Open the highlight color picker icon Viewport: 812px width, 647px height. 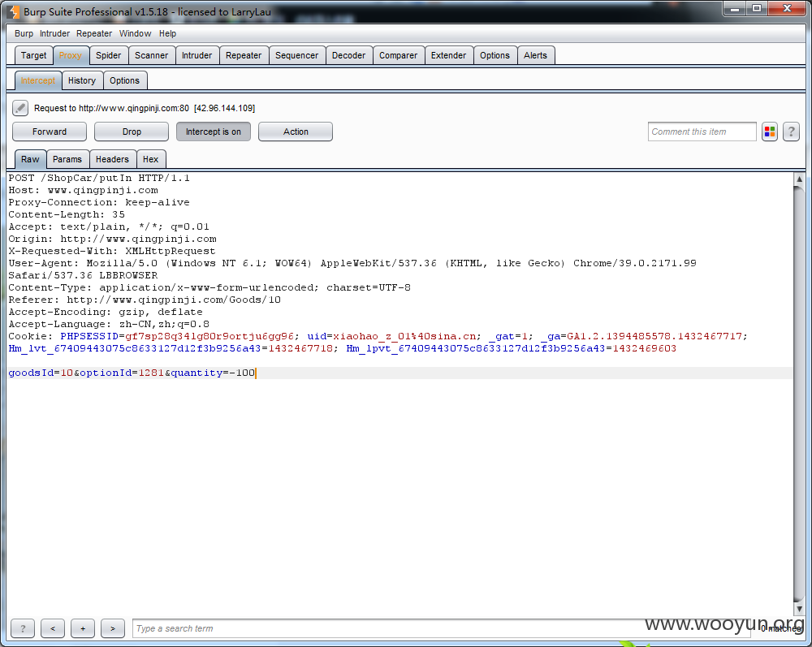coord(770,132)
